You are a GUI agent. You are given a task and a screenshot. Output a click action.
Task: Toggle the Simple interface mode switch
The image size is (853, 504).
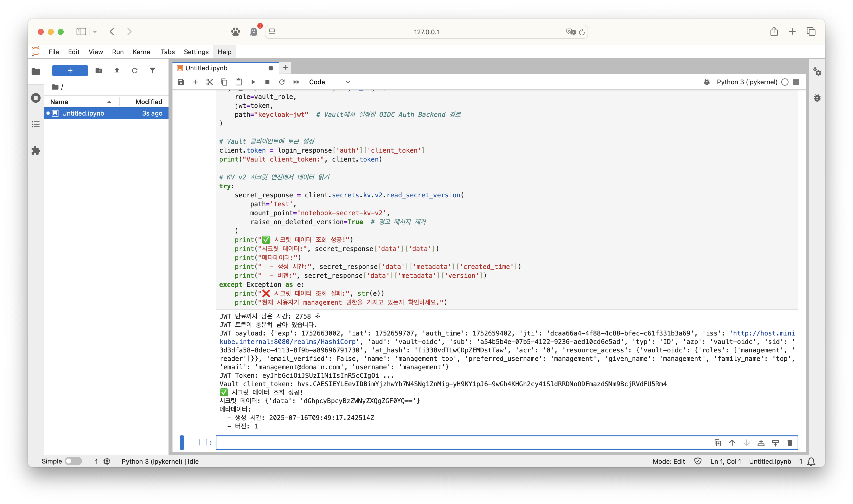tap(73, 461)
